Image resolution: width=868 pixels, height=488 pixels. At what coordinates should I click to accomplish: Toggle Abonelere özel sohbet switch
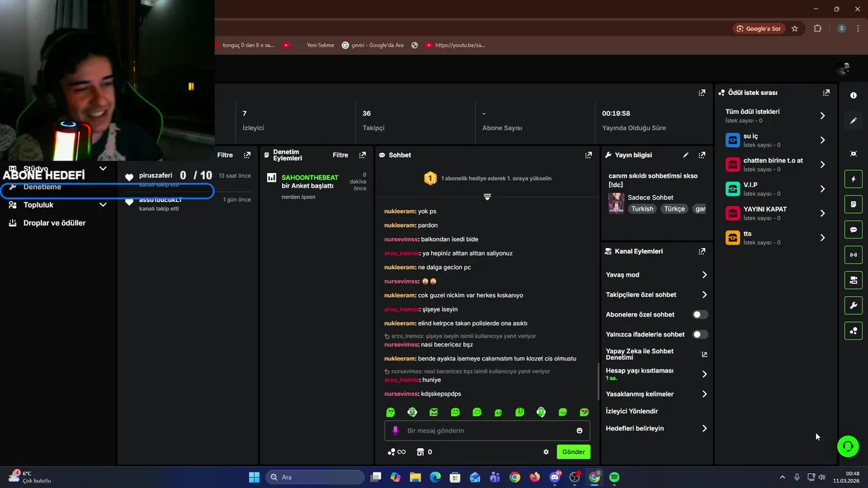point(700,314)
